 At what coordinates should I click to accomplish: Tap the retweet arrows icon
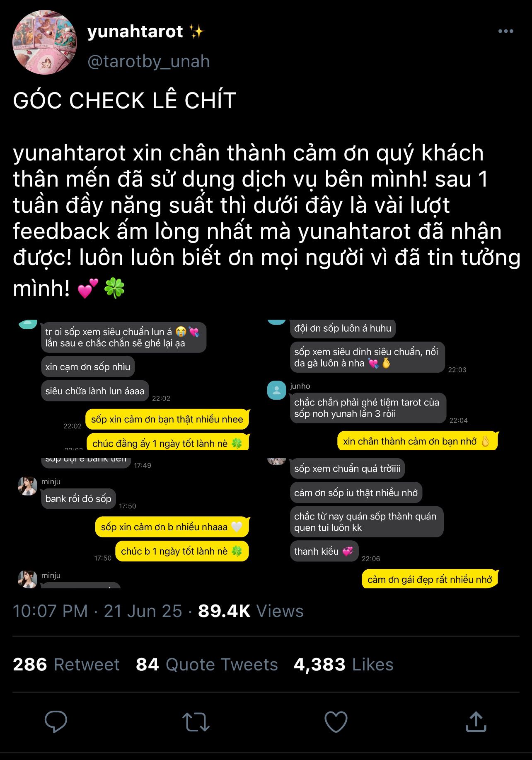[196, 722]
